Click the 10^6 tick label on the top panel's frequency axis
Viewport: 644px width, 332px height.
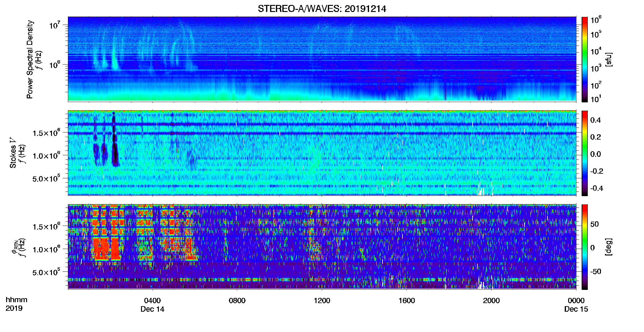pos(55,65)
